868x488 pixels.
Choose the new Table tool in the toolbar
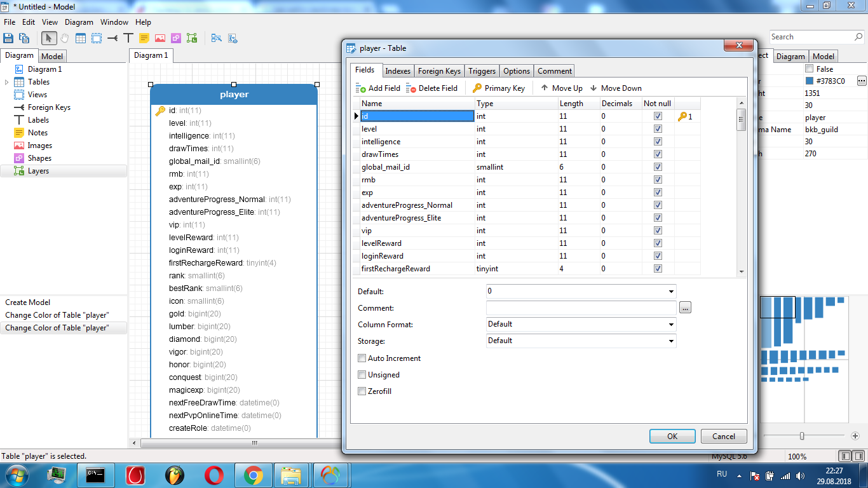(x=81, y=38)
